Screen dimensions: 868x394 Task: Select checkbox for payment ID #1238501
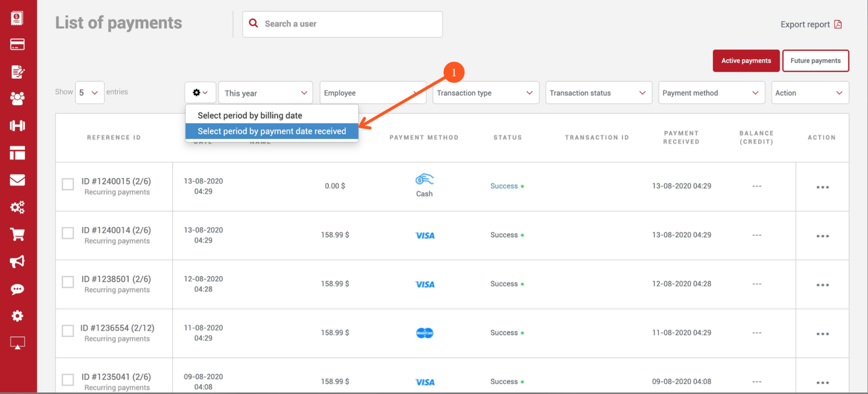point(68,282)
